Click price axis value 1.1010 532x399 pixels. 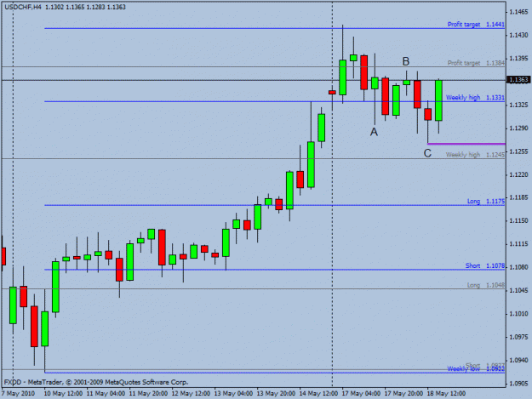(x=518, y=314)
